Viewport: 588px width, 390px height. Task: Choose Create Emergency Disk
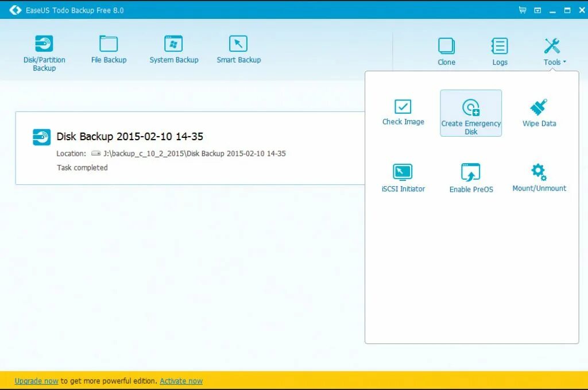(471, 113)
